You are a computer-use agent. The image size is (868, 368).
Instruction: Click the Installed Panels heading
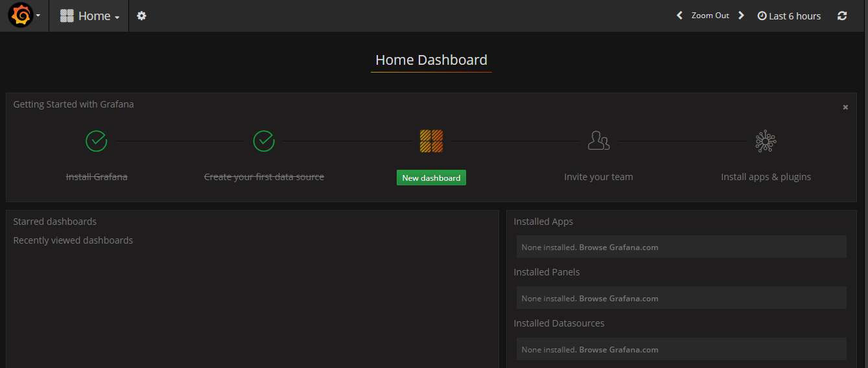pos(546,272)
